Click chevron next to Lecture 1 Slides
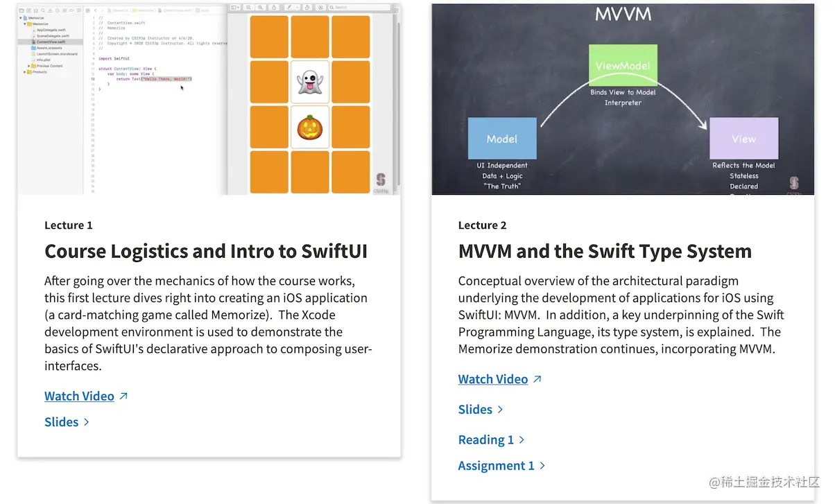Viewport: 835px width, 504px height. coord(87,422)
